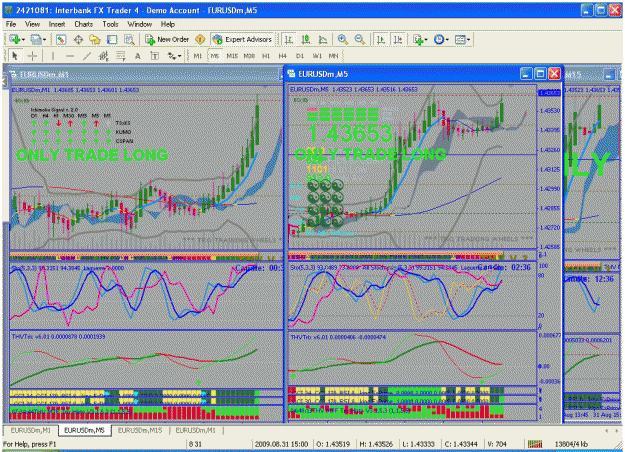Switch timeframe to M1
This screenshot has width=625, height=452.
tap(198, 56)
